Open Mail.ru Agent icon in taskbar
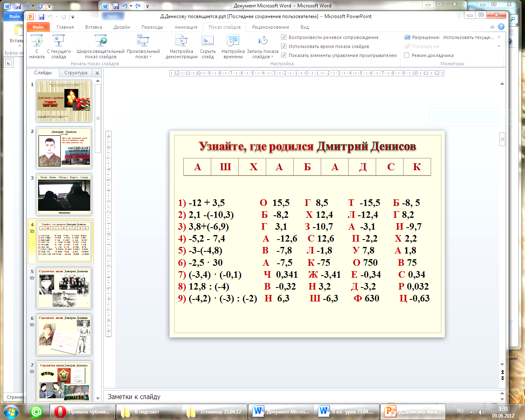 tap(37, 411)
